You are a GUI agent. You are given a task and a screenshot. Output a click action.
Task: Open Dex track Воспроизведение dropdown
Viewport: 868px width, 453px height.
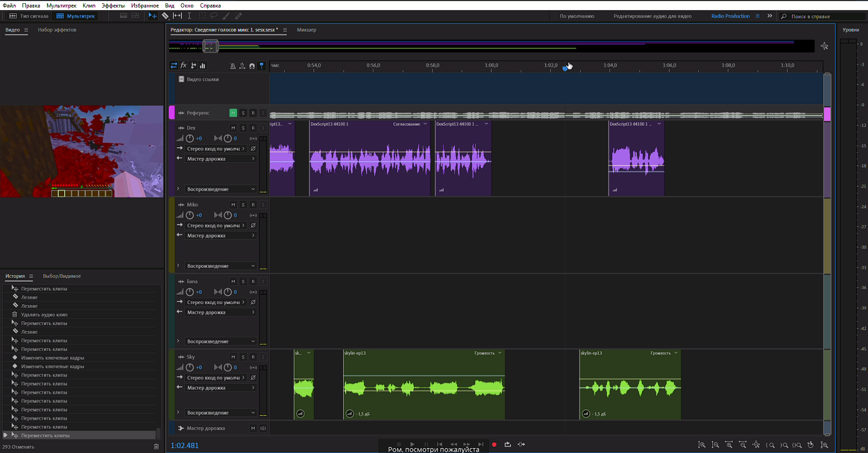221,190
